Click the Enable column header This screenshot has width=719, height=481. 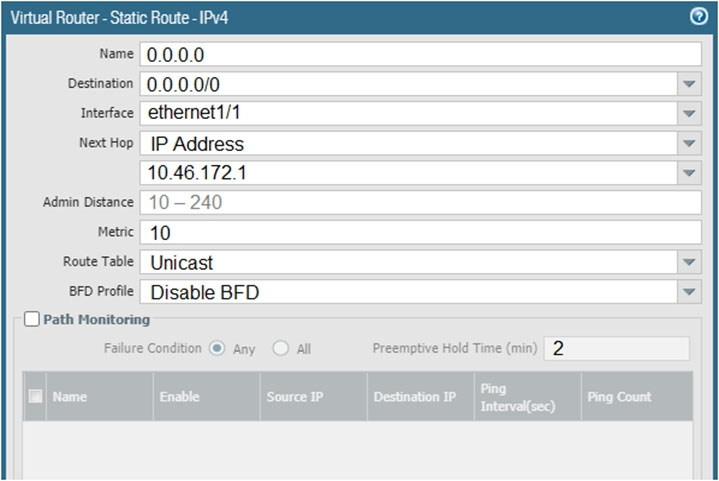(206, 396)
